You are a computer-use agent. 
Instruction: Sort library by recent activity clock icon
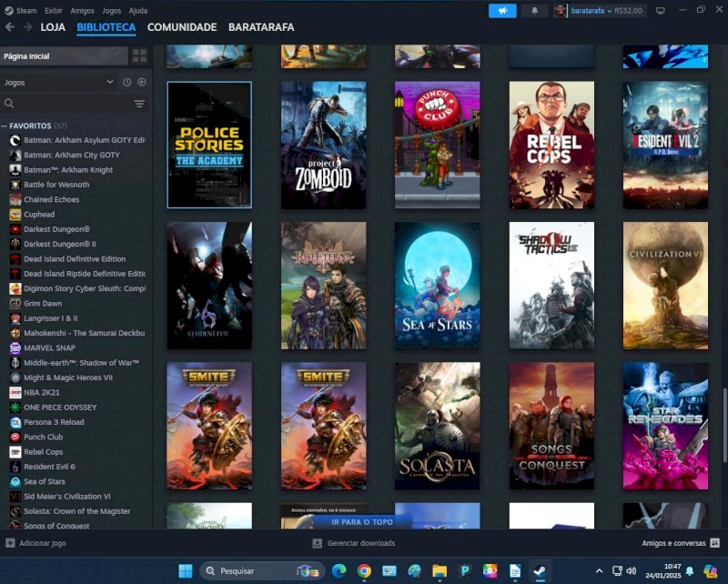click(x=126, y=82)
